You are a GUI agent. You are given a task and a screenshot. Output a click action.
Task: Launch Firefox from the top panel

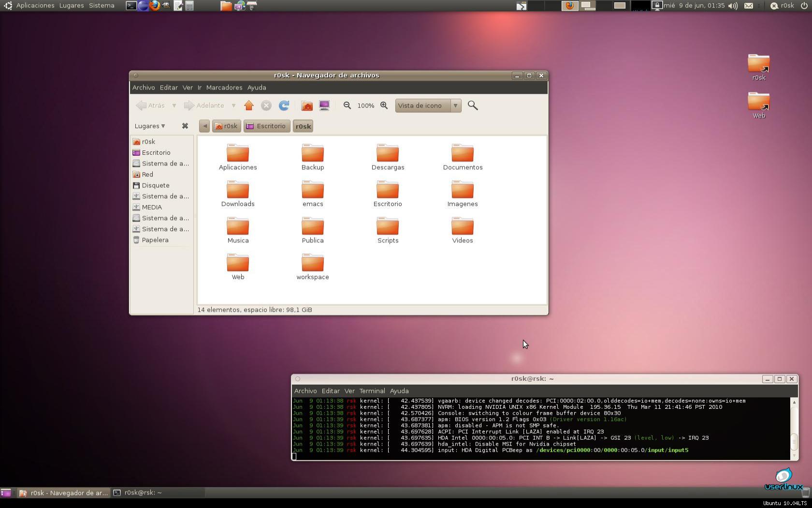[155, 6]
